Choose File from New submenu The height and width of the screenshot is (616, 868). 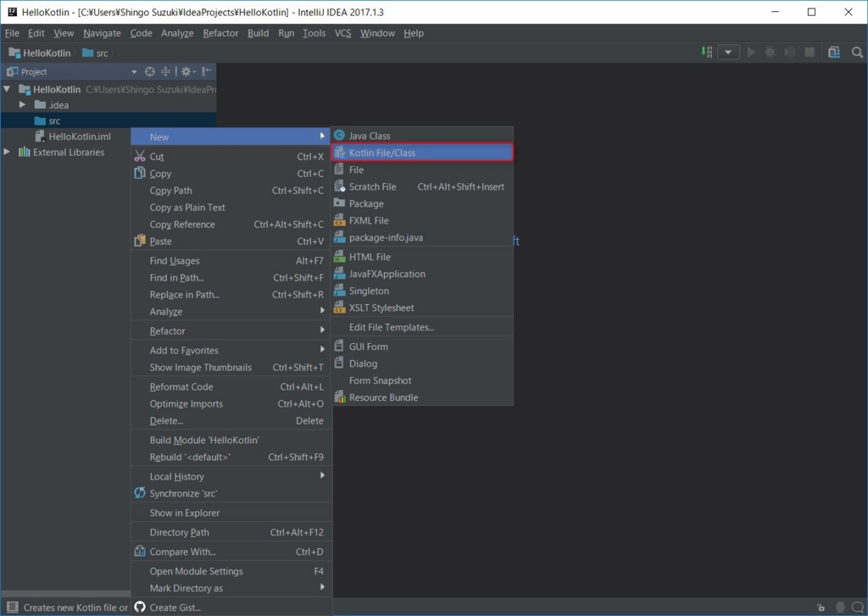(422, 170)
